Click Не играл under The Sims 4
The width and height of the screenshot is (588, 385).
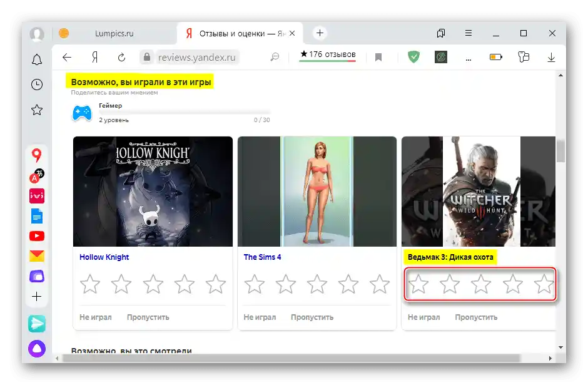point(260,317)
